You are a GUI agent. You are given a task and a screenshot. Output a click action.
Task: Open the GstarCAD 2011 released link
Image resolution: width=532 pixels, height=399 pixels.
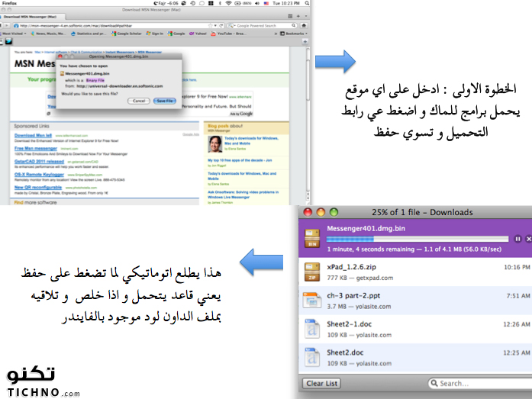pos(39,162)
